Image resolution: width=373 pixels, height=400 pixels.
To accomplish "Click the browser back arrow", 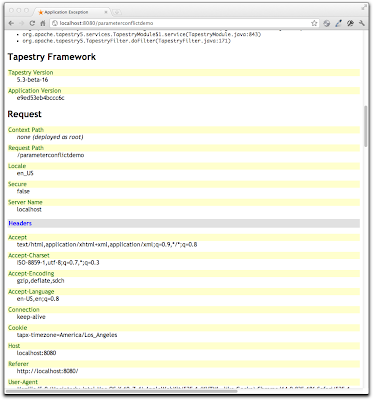I will coord(11,23).
